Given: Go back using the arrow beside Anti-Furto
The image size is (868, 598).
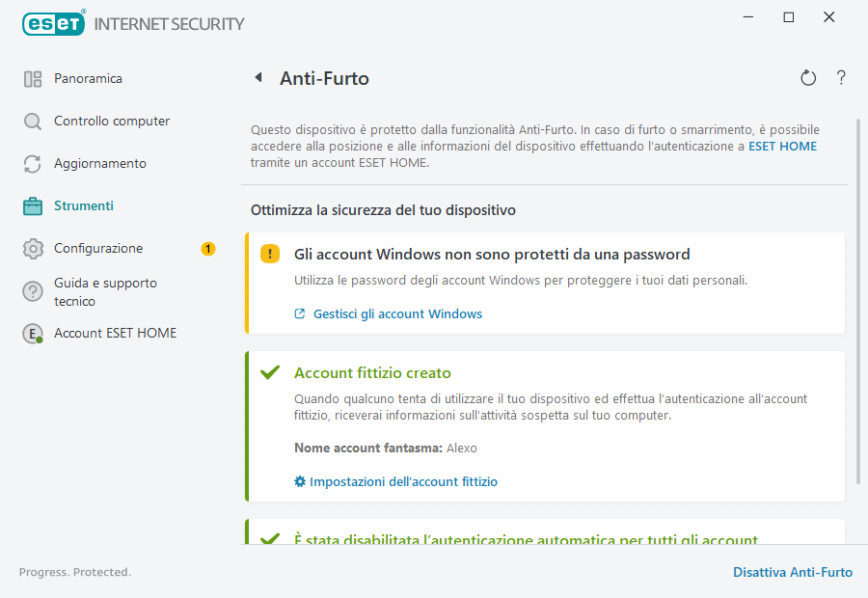Looking at the screenshot, I should tap(258, 78).
